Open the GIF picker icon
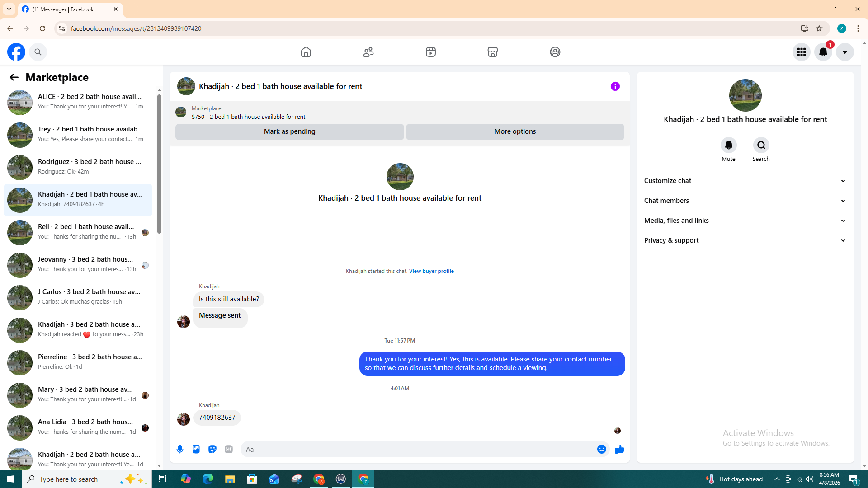Screen dimensions: 868x488 click(229, 449)
